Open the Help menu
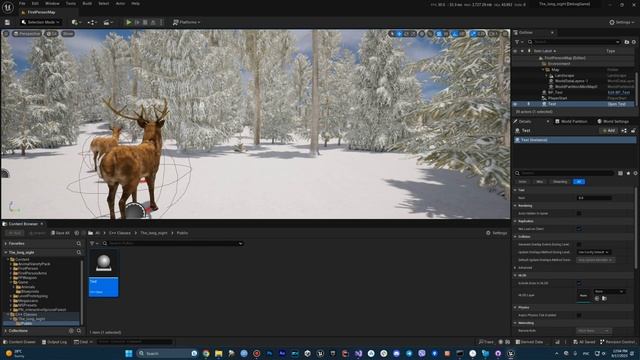 click(x=136, y=3)
